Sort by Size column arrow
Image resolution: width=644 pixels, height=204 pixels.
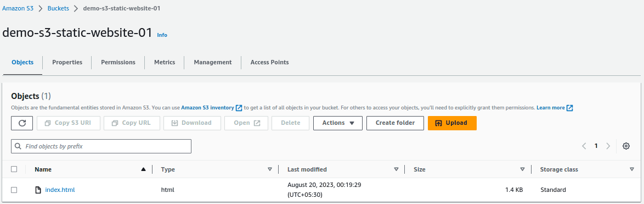(522, 169)
